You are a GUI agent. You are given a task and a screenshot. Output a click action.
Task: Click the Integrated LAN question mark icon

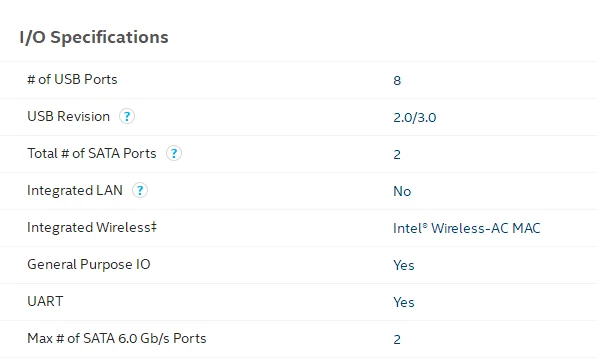point(140,190)
